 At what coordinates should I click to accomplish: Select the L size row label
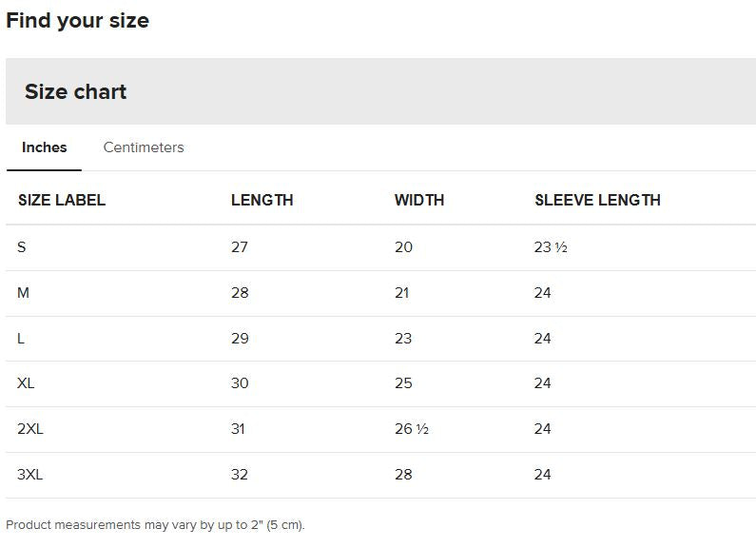pos(21,339)
